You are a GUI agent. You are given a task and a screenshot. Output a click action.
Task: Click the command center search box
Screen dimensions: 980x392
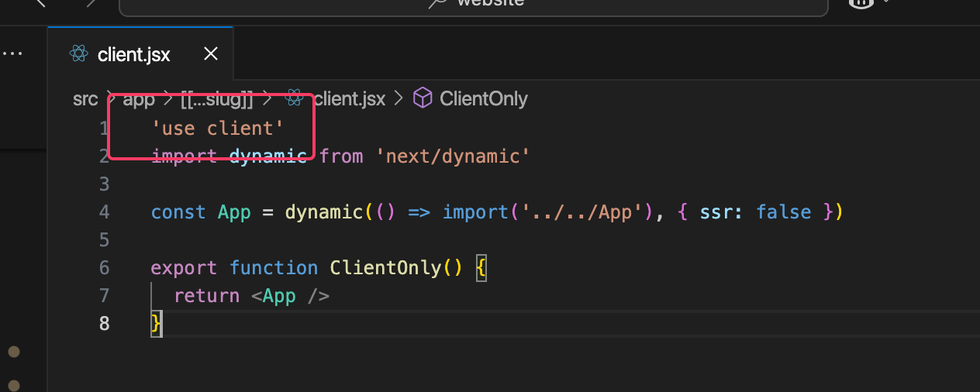473,4
